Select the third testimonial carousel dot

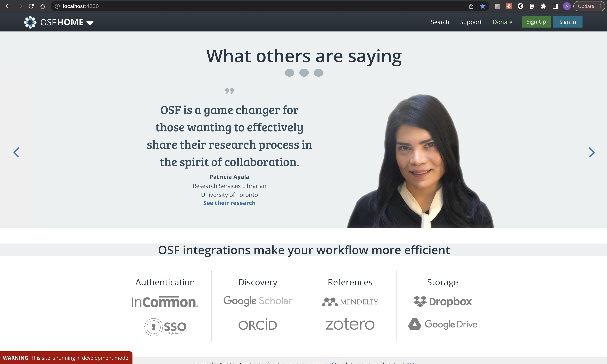pyautogui.click(x=318, y=73)
